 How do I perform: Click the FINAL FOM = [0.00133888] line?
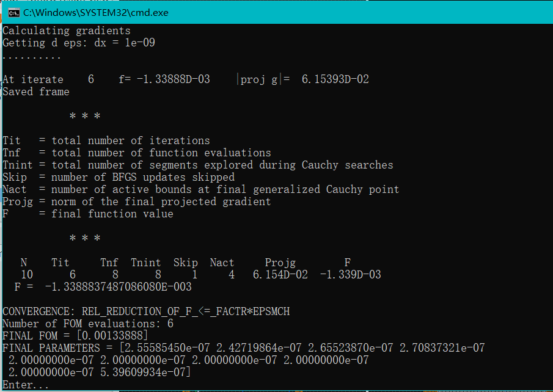(x=75, y=336)
